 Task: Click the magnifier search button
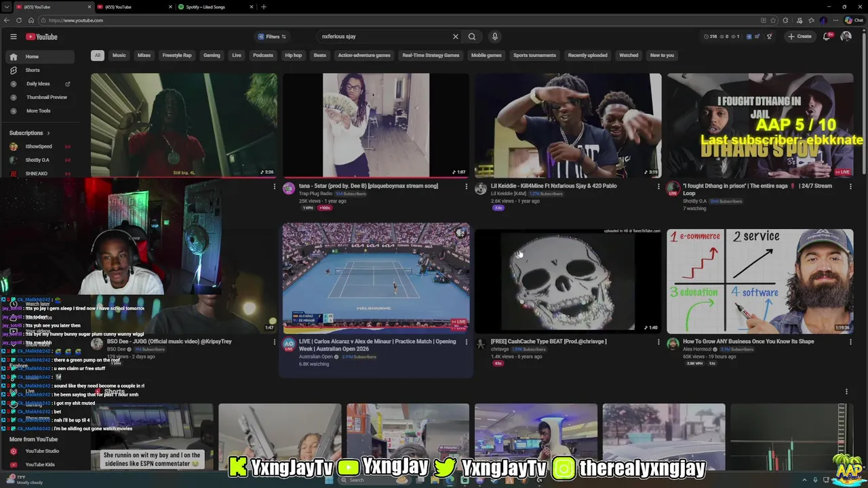(x=472, y=37)
